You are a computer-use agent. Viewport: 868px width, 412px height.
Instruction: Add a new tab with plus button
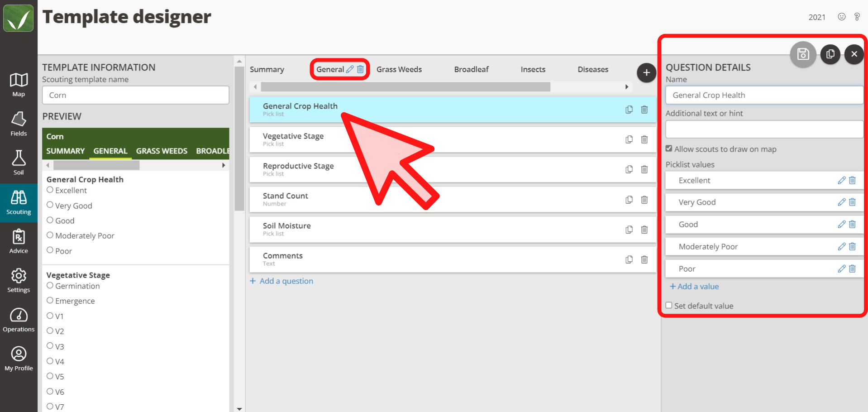647,72
